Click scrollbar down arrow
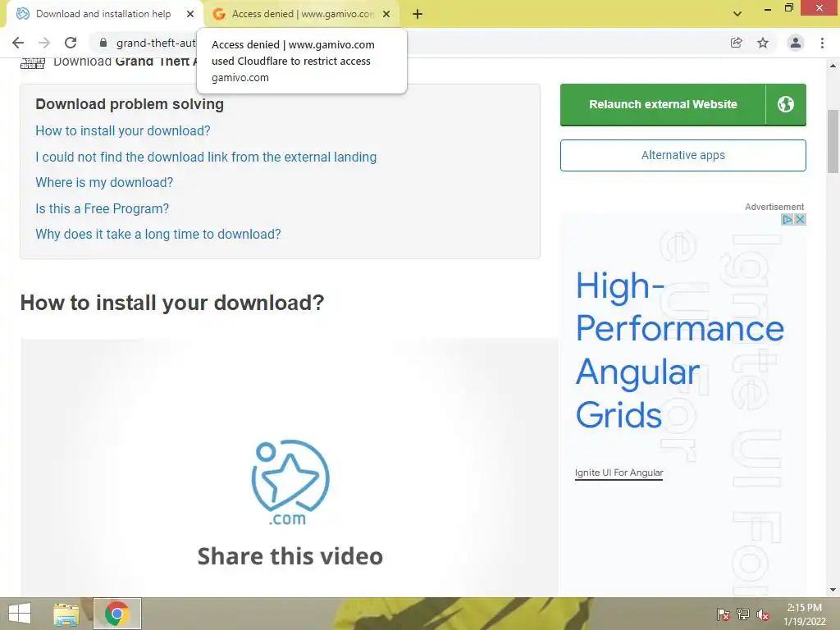Screen dimensions: 840x630 click(833, 590)
